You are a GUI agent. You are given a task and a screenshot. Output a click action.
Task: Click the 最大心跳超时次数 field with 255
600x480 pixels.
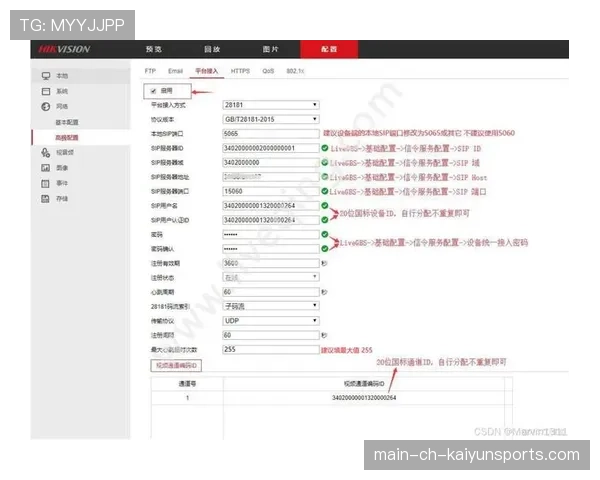point(271,349)
